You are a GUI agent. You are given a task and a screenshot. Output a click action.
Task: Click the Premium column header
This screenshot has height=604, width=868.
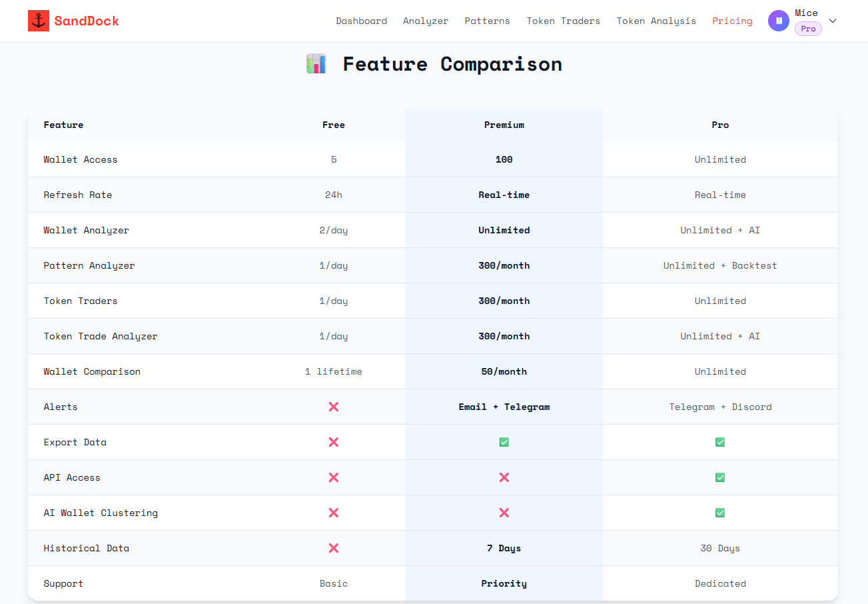coord(504,125)
